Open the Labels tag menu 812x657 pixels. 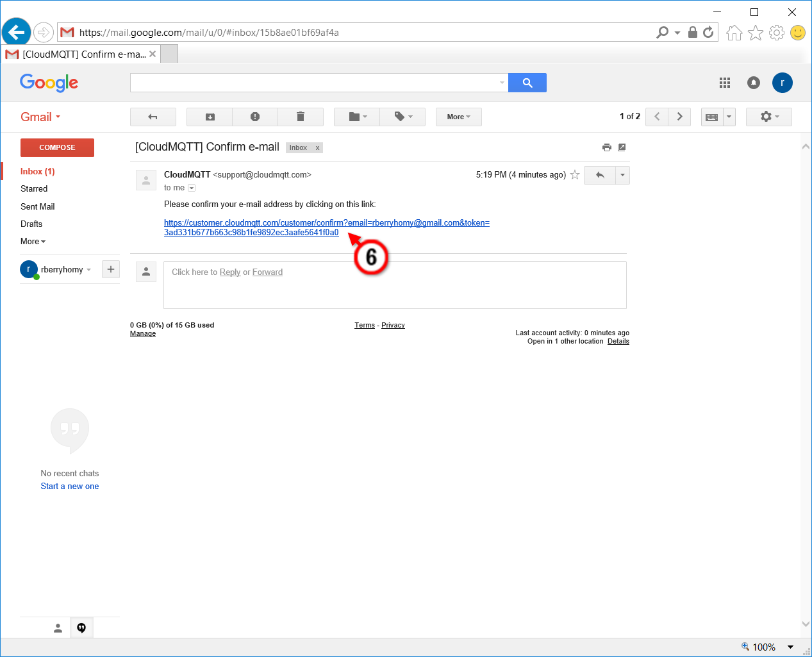click(402, 117)
